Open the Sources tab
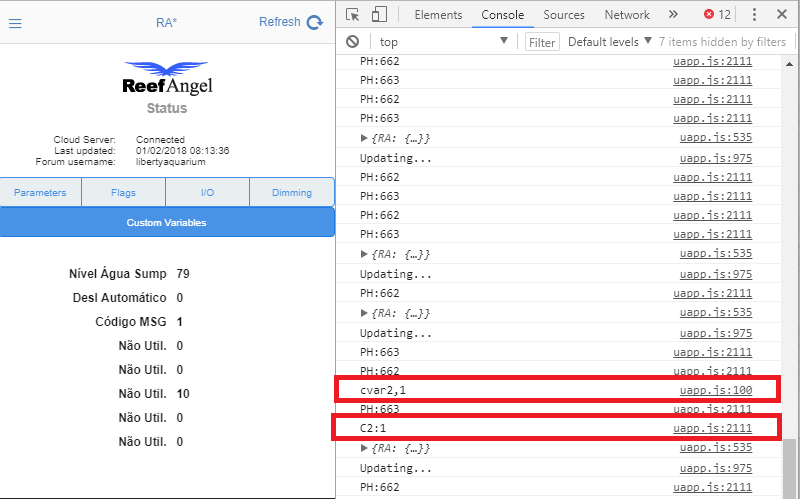 (x=564, y=15)
